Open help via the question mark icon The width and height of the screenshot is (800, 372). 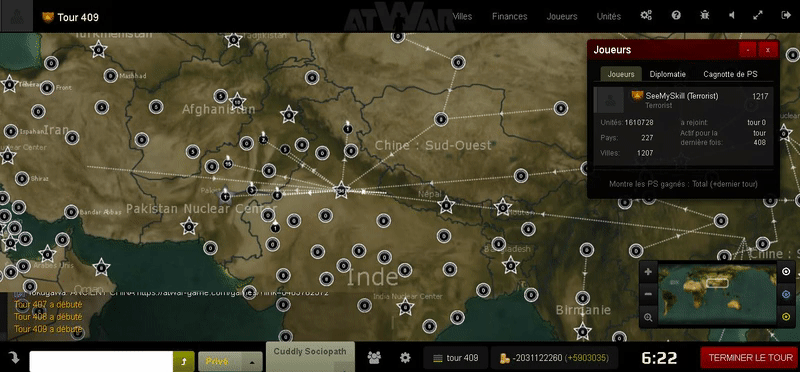click(x=676, y=15)
